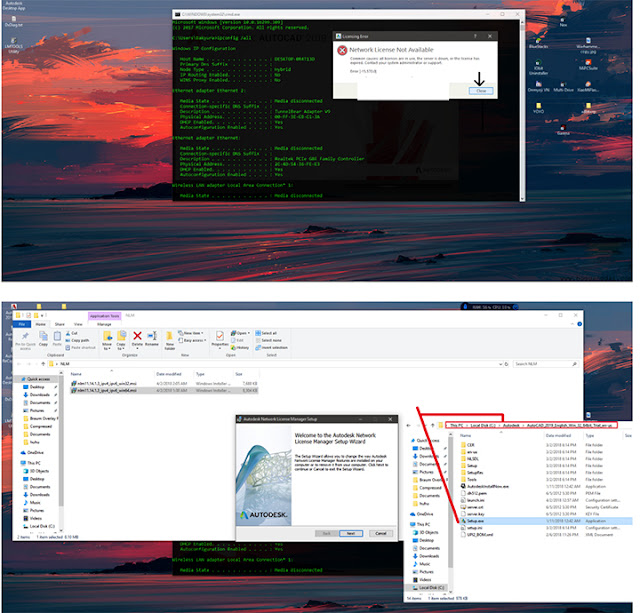Click Paste shortcut in the Clipboard group

pyautogui.click(x=80, y=348)
